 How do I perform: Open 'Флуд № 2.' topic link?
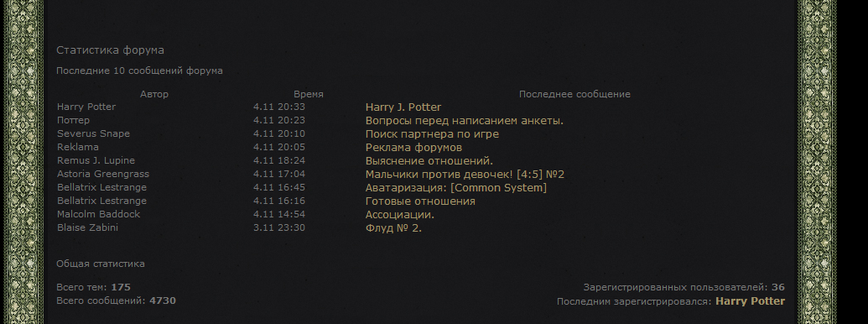click(393, 227)
